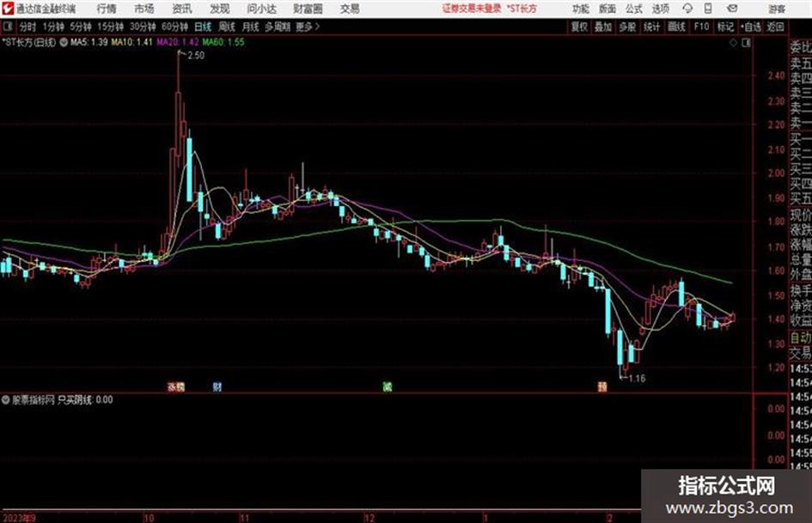This screenshot has width=812, height=523.
Task: Expand the *ST长方 indicator dropdown arrow
Action: click(64, 42)
